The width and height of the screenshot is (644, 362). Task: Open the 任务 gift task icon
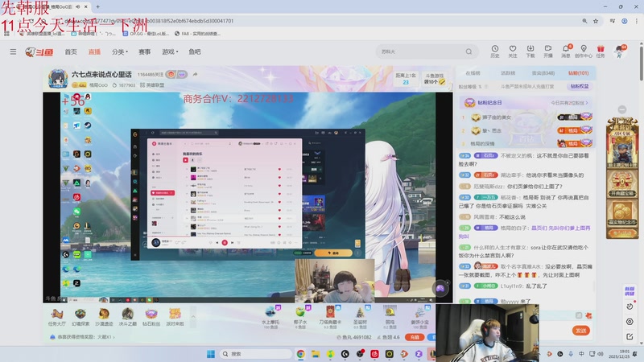[x=601, y=51]
